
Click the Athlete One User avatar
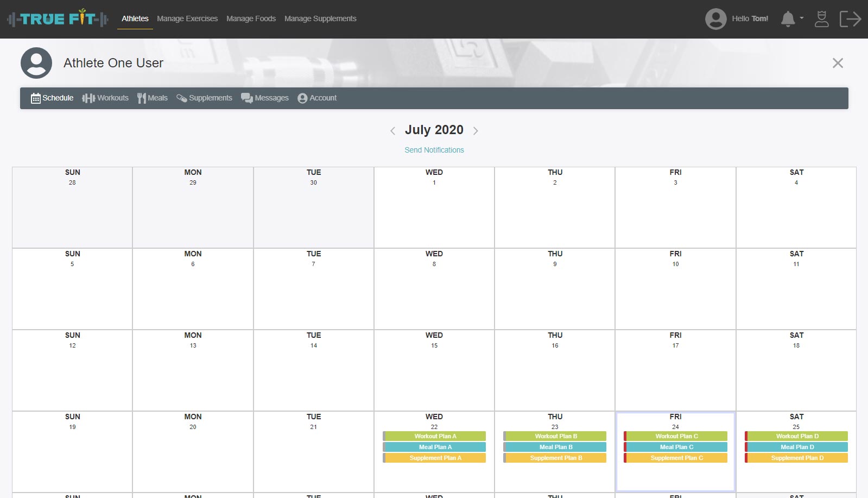pyautogui.click(x=36, y=63)
